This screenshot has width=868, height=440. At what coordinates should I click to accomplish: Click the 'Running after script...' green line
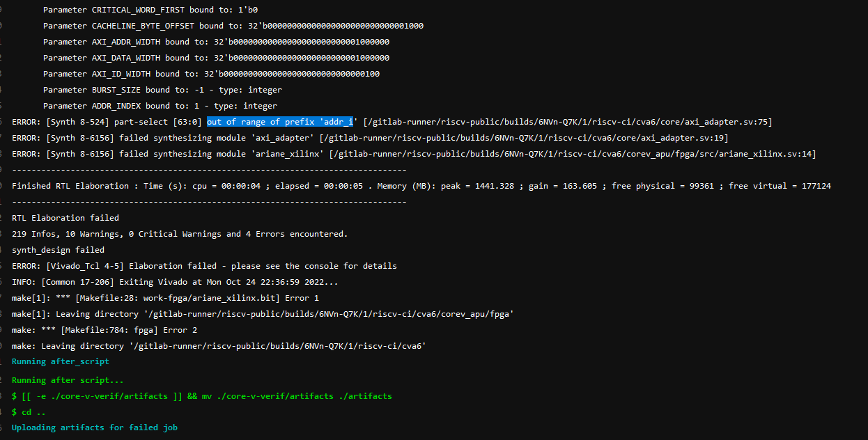[x=67, y=379]
